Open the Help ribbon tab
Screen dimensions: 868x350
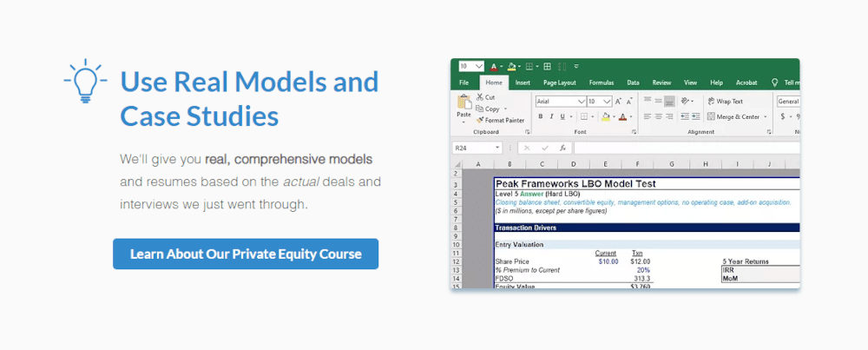click(x=716, y=83)
